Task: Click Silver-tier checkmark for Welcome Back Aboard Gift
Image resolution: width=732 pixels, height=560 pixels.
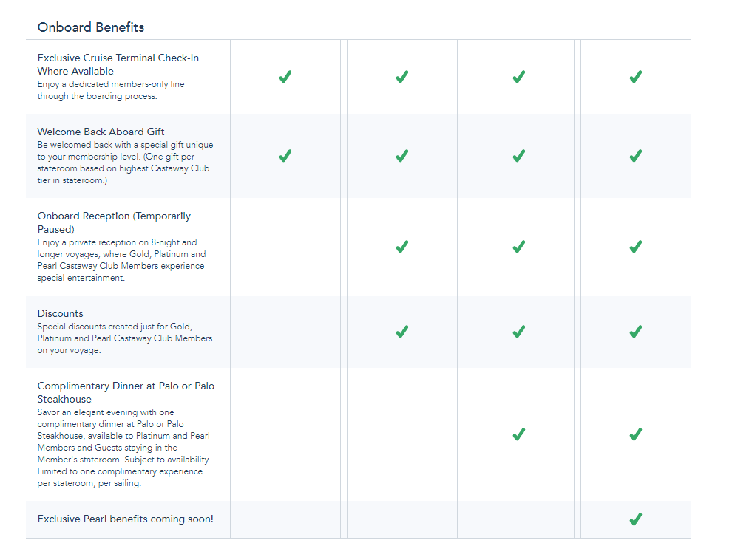Action: click(285, 156)
